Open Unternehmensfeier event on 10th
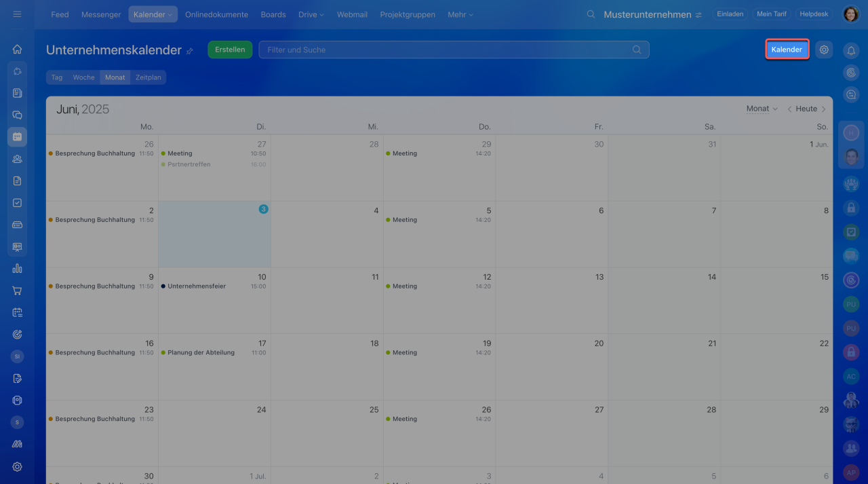 [x=214, y=286]
